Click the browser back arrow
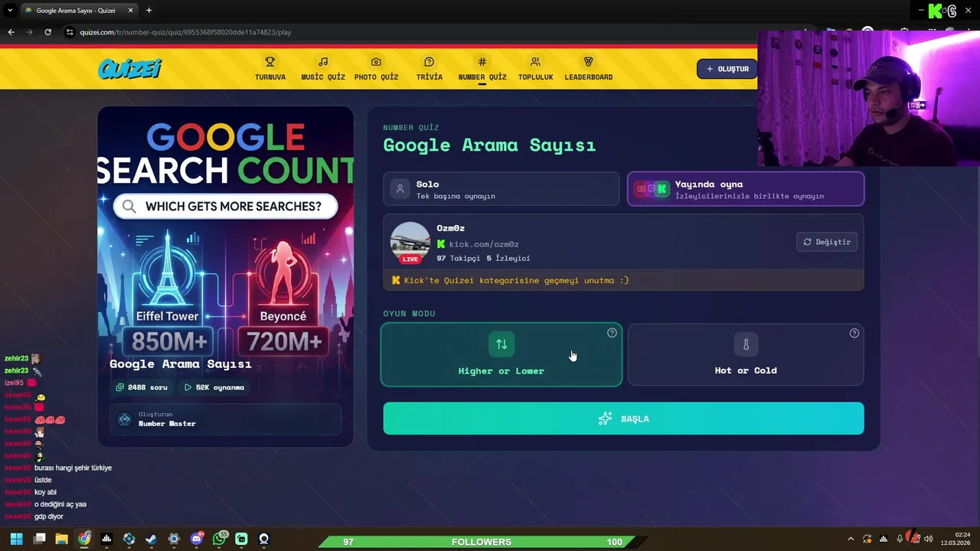 click(11, 32)
